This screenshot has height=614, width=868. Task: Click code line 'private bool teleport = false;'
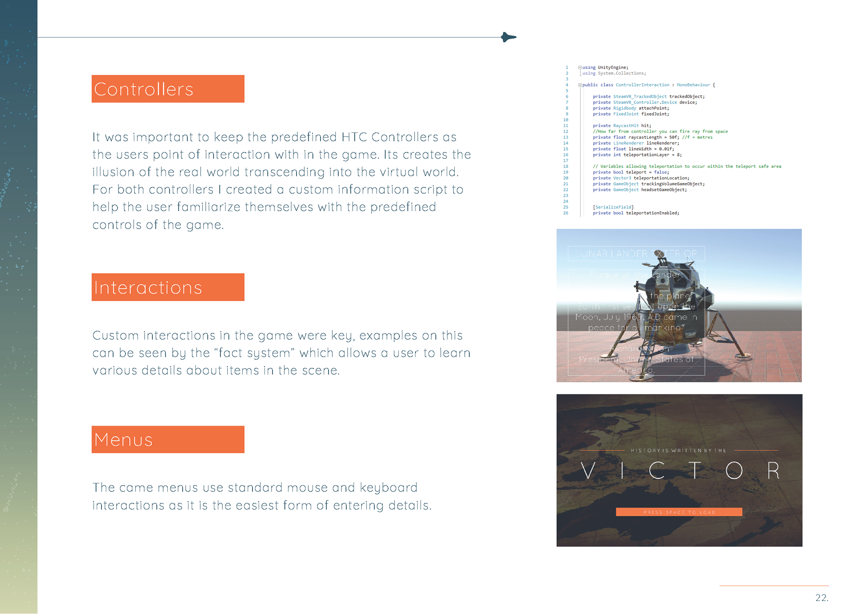point(631,172)
